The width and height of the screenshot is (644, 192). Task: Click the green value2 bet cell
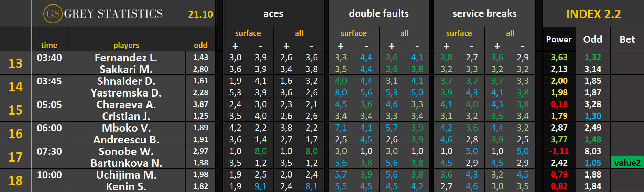click(x=627, y=163)
